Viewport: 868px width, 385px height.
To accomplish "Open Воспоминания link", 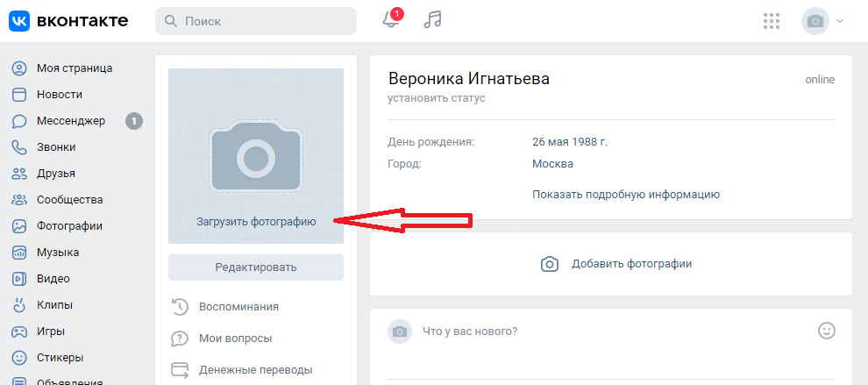I will [x=238, y=307].
